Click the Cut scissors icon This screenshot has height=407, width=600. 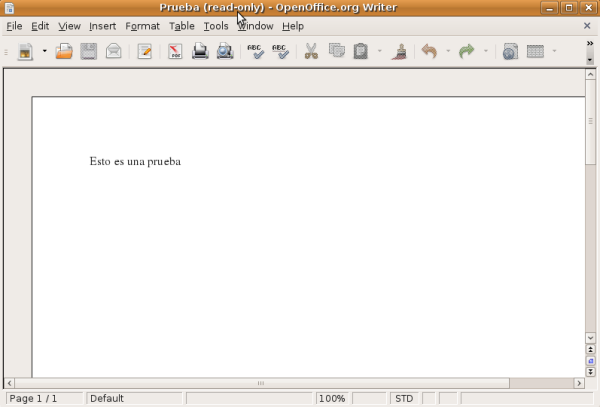point(311,51)
